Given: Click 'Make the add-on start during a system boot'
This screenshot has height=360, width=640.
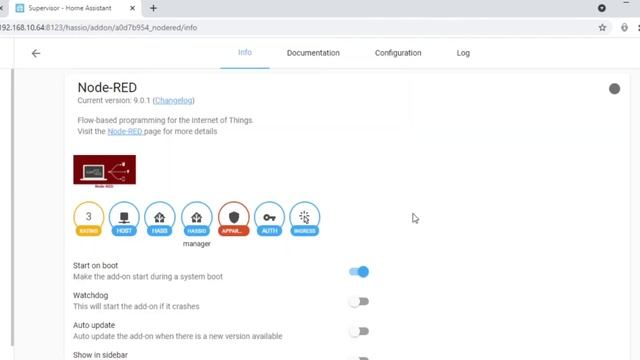Looking at the screenshot, I should (x=148, y=277).
